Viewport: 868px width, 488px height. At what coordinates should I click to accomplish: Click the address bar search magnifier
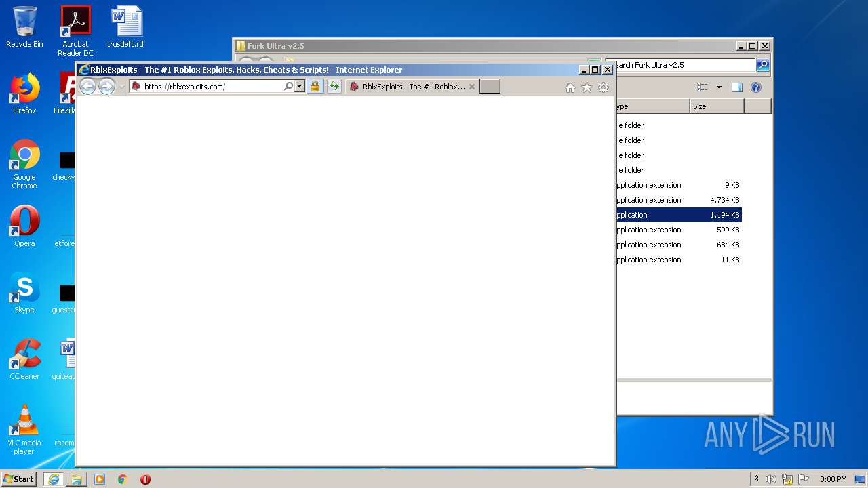[x=288, y=87]
